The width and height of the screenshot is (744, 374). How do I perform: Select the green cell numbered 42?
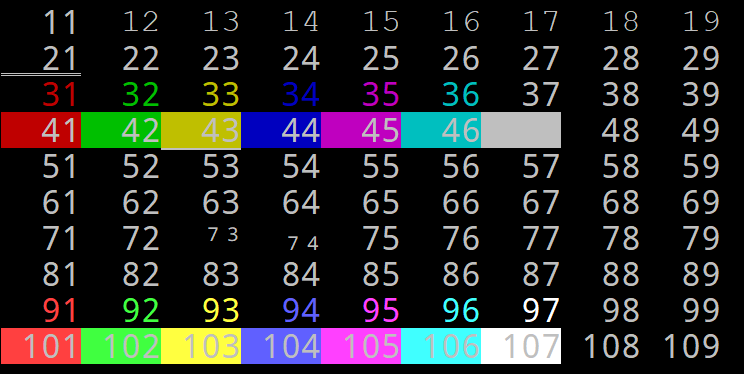(121, 130)
